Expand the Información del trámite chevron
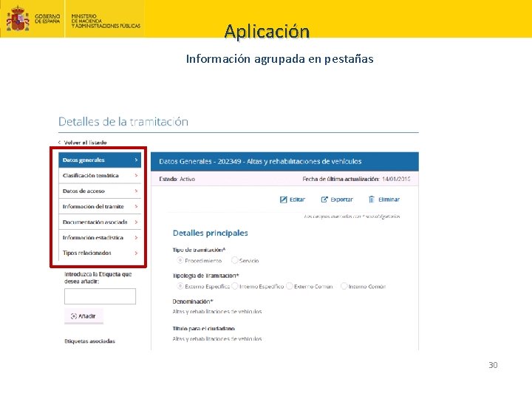This screenshot has width=532, height=399. click(x=136, y=206)
